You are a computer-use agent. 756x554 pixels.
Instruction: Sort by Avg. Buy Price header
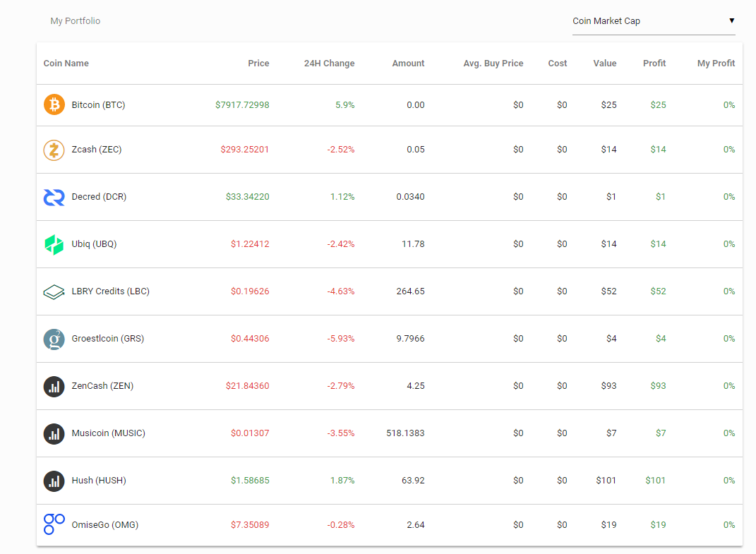(x=493, y=63)
